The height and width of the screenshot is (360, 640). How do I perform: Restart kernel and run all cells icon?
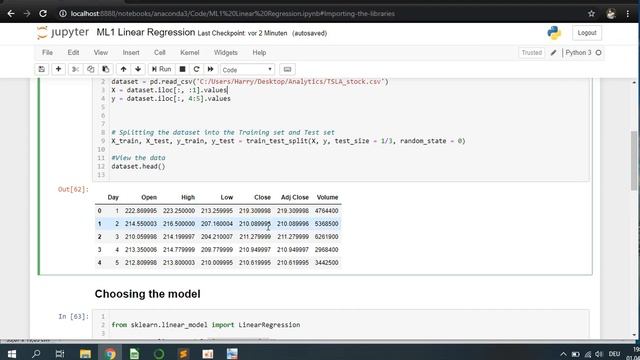tap(211, 69)
